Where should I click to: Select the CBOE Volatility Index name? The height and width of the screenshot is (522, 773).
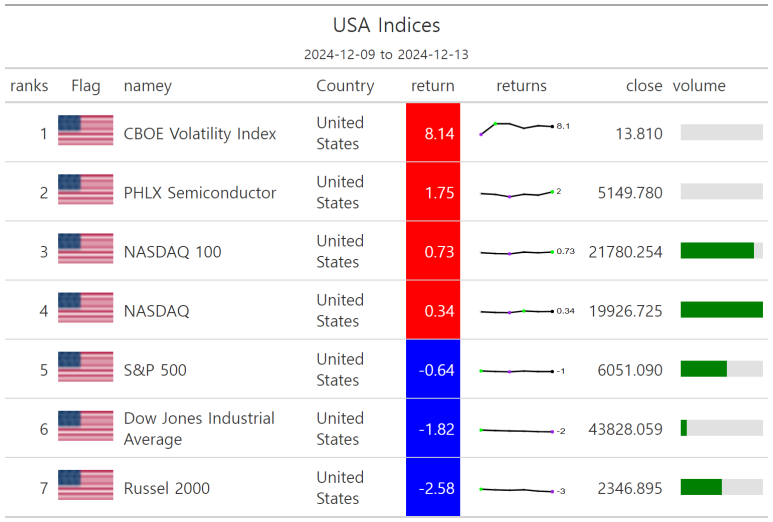click(x=200, y=134)
